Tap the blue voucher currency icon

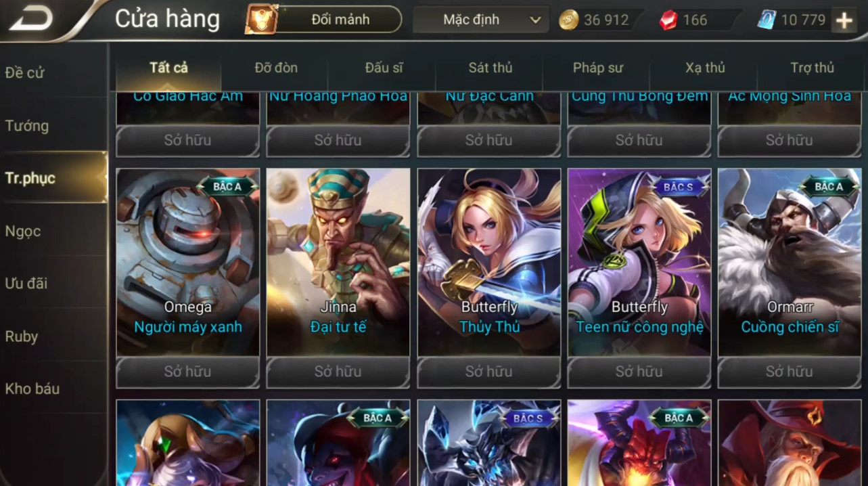pos(767,20)
